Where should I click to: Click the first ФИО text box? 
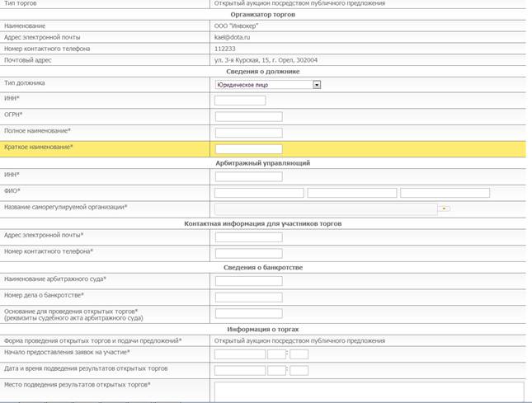click(x=259, y=193)
